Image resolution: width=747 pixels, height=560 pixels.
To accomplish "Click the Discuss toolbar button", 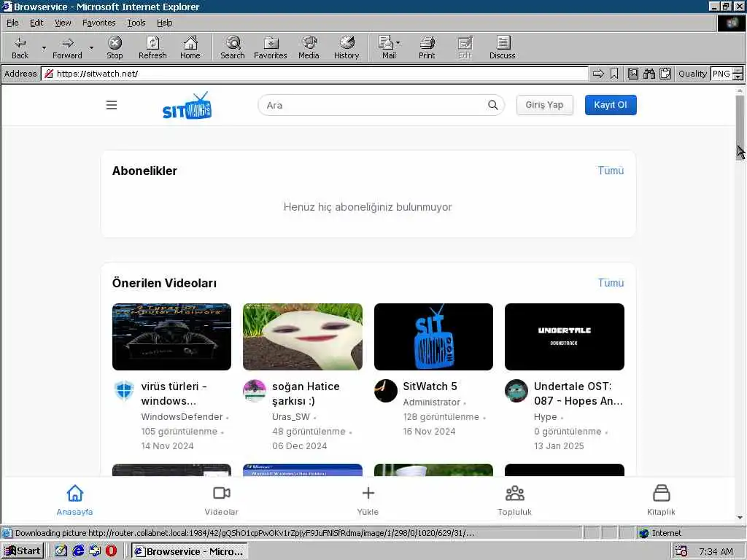I will click(x=502, y=47).
